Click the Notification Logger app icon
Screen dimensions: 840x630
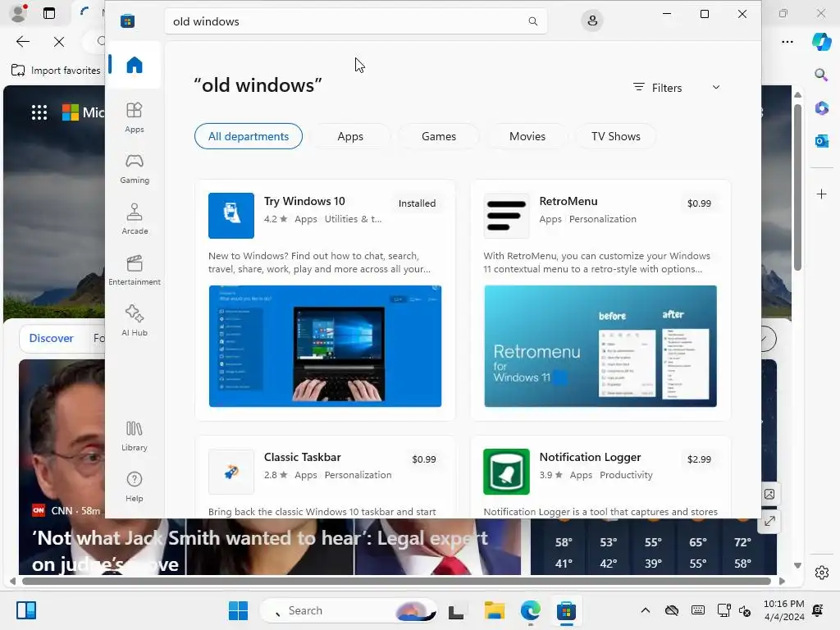(x=506, y=472)
